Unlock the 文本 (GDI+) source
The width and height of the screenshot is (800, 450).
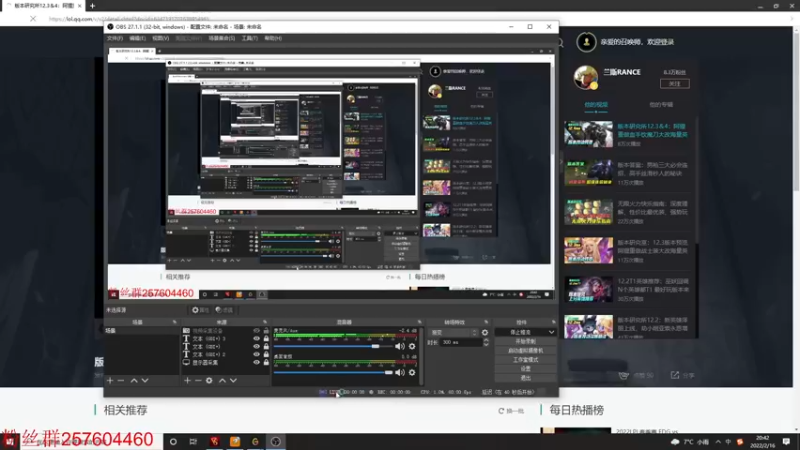point(266,346)
